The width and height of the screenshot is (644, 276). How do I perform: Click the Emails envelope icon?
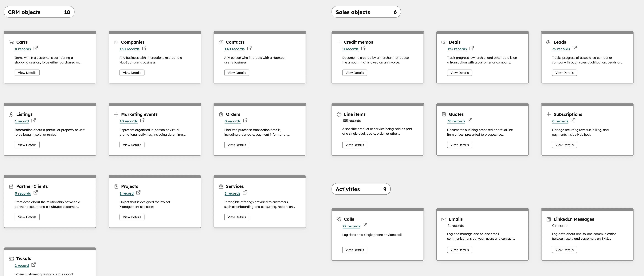pos(444,219)
